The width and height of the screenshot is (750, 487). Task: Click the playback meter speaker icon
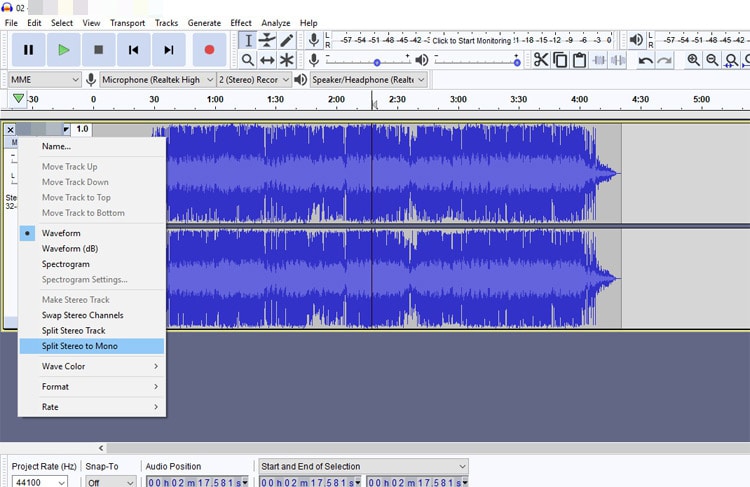pyautogui.click(x=636, y=40)
